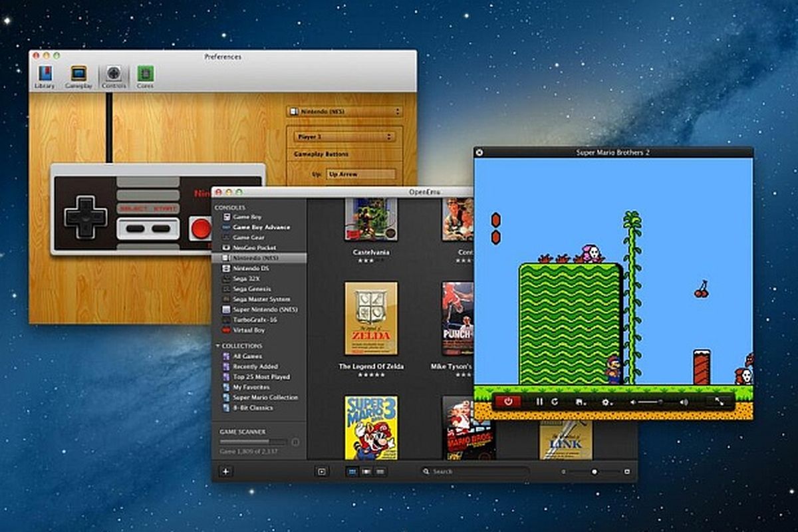Set the star rating for Castlevania
This screenshot has height=532, width=798.
[371, 261]
